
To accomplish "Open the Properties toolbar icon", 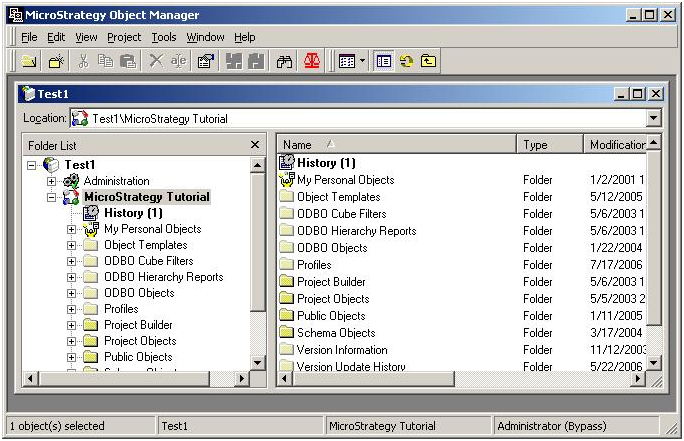I will 206,61.
